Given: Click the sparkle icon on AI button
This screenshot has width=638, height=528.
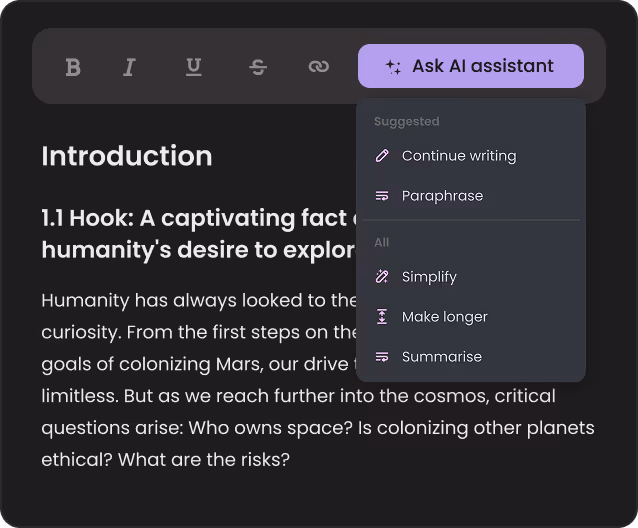Looking at the screenshot, I should [393, 67].
